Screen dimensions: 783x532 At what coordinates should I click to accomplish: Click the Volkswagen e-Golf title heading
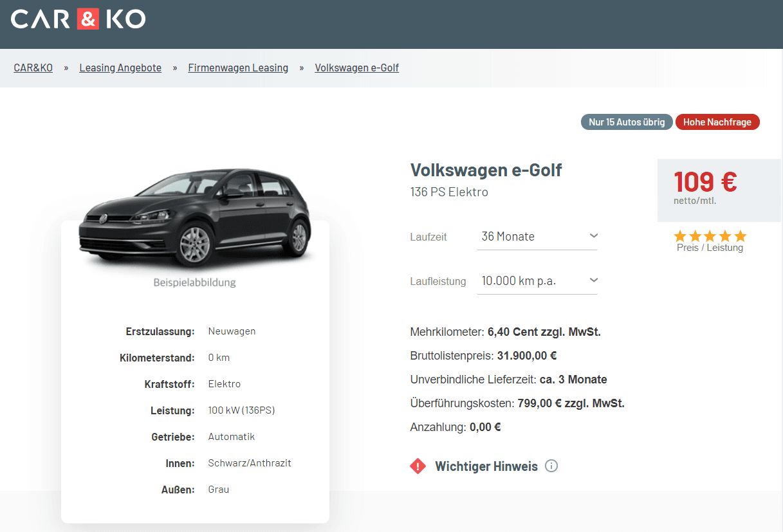pos(486,170)
